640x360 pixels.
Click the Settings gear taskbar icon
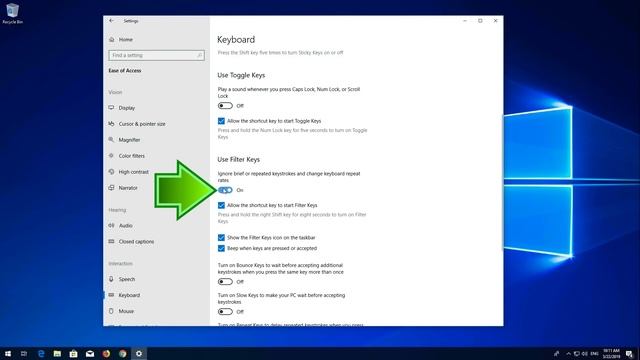click(x=139, y=353)
